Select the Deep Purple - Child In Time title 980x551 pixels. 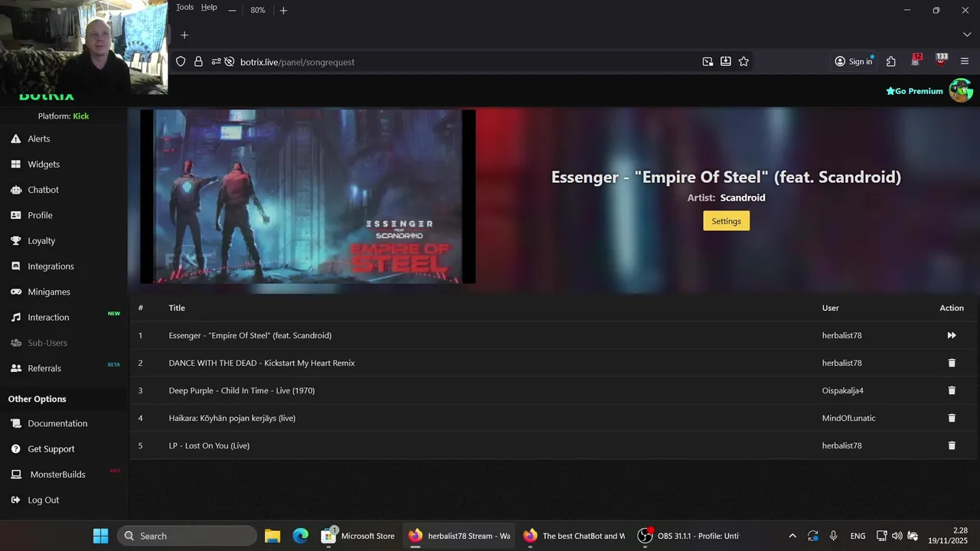click(242, 390)
